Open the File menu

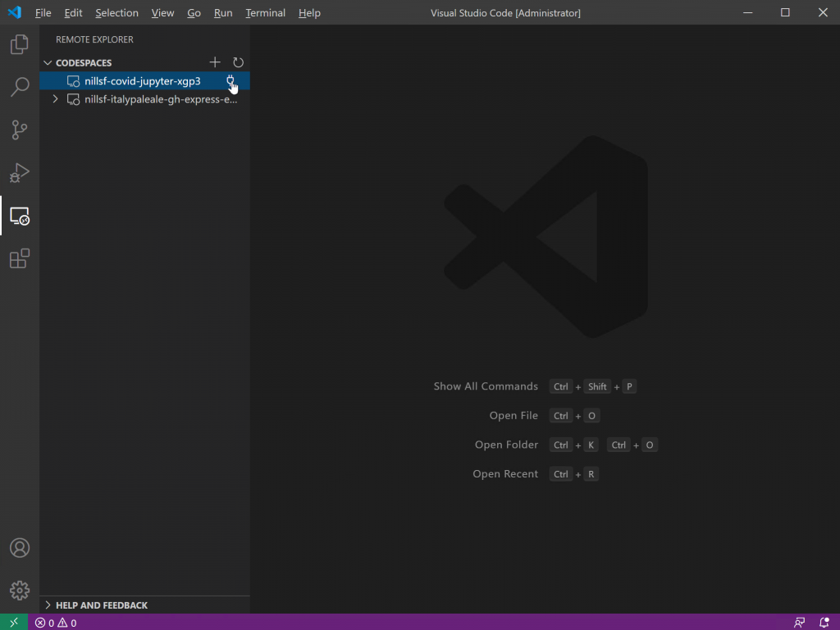(43, 13)
